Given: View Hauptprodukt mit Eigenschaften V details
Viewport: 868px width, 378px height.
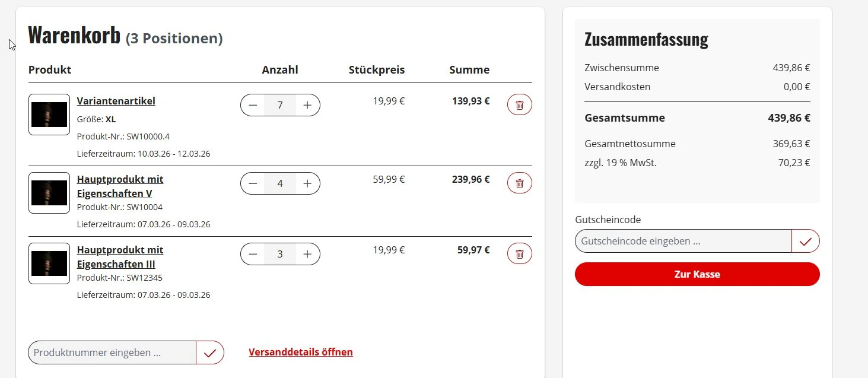Looking at the screenshot, I should [x=120, y=186].
